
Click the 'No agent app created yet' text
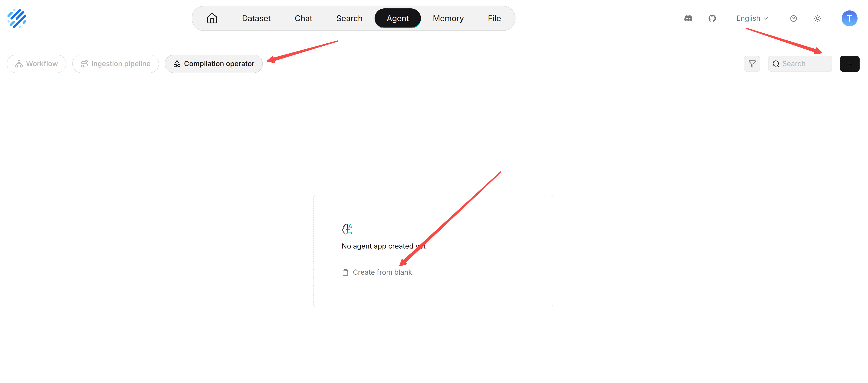(x=383, y=246)
